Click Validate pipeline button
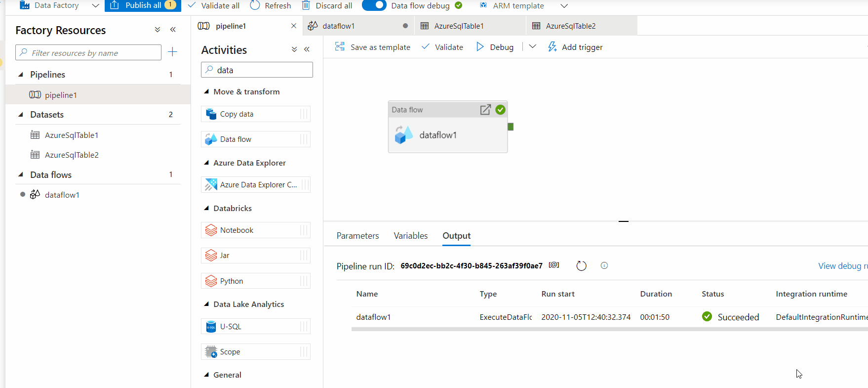The width and height of the screenshot is (868, 388). point(442,47)
